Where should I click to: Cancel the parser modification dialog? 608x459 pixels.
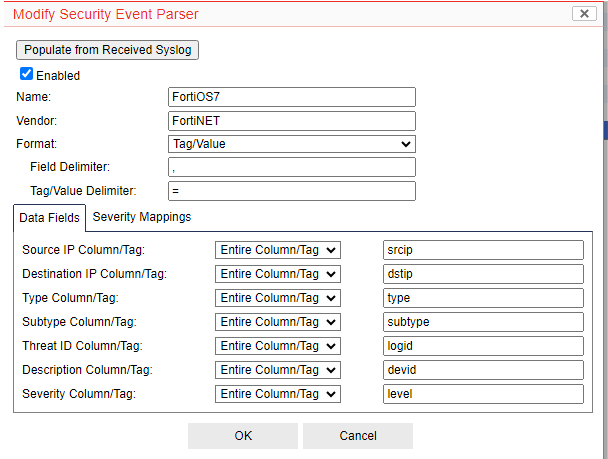pos(357,436)
